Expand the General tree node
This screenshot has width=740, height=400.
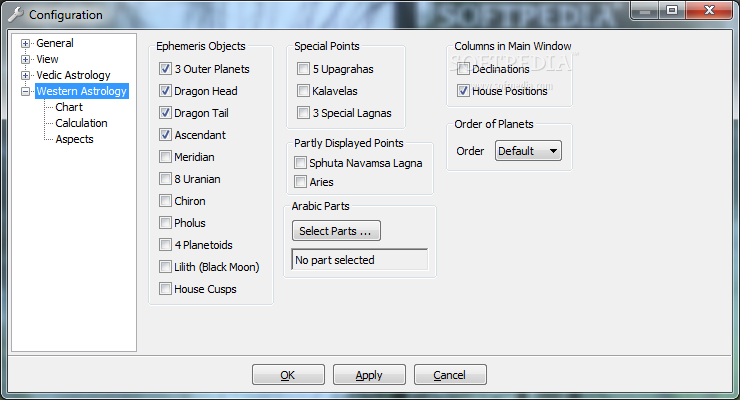tap(26, 43)
